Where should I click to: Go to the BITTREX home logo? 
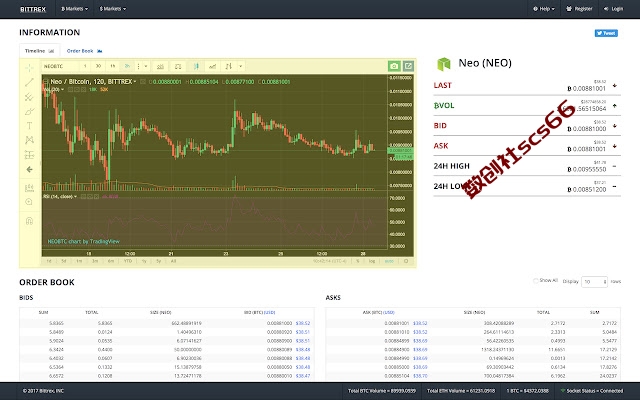pos(33,9)
